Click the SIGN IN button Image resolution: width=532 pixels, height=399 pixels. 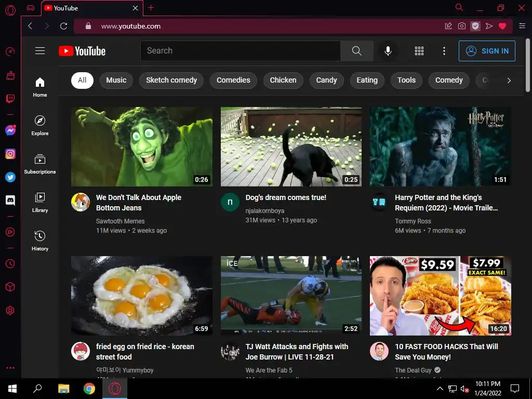click(487, 51)
